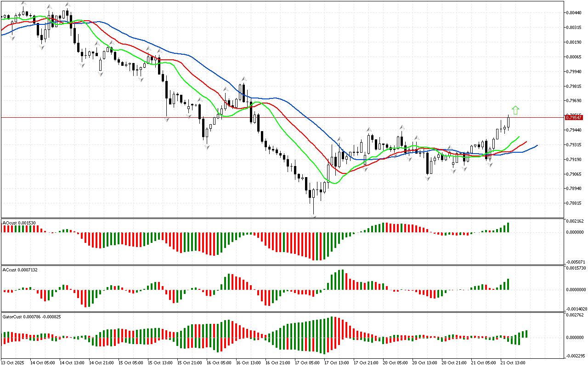The image size is (588, 368).
Task: Click the tallest green bar in the ACcust panel
Action: pyautogui.click(x=342, y=279)
